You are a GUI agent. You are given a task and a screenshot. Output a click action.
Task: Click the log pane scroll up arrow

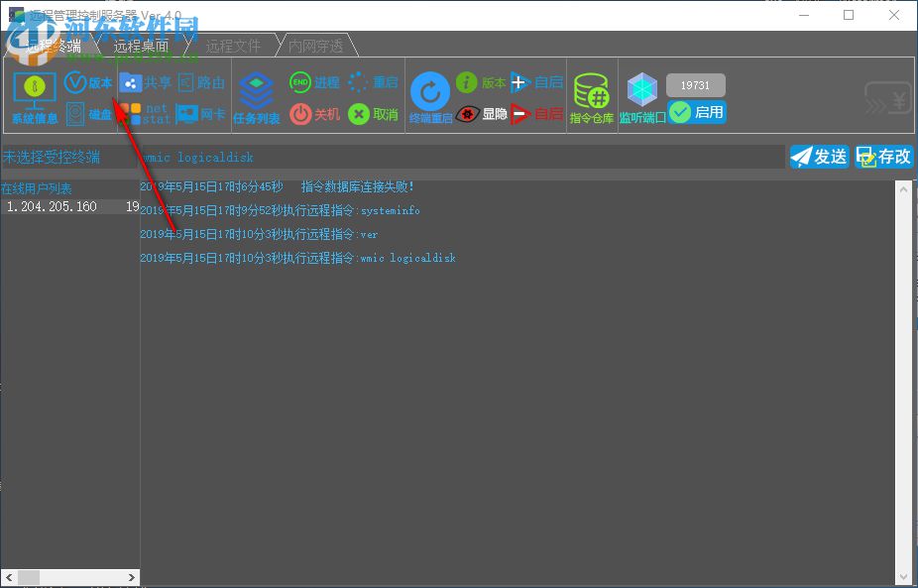[903, 189]
